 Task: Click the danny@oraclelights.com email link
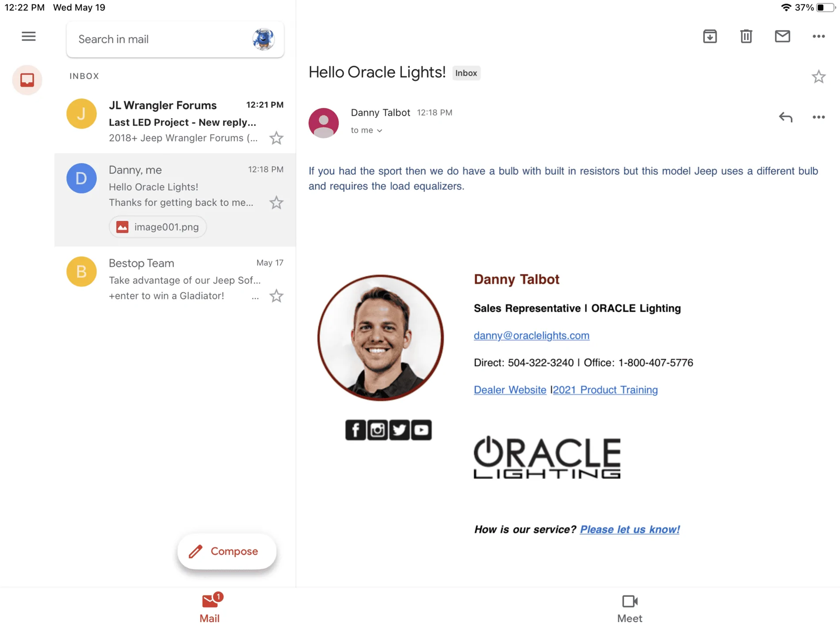click(x=531, y=336)
